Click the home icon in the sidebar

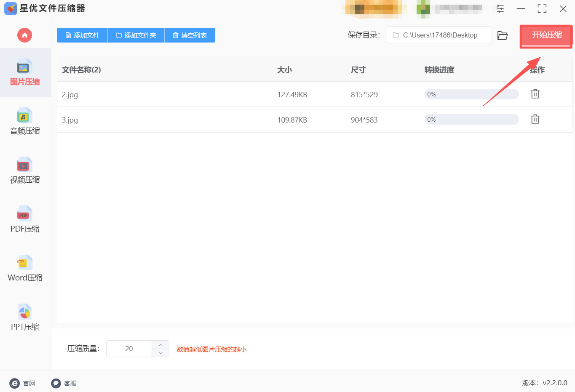(x=24, y=35)
